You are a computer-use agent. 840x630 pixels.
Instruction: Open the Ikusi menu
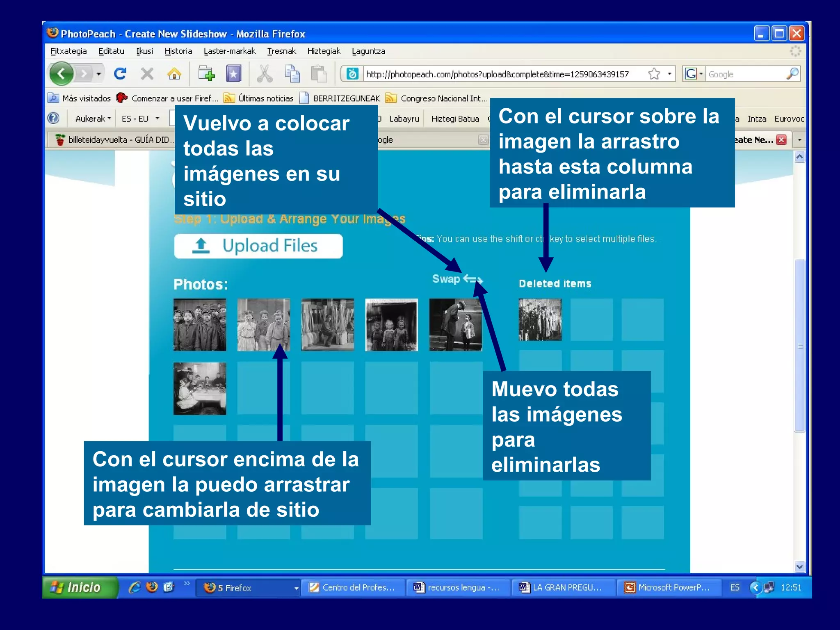(x=144, y=51)
